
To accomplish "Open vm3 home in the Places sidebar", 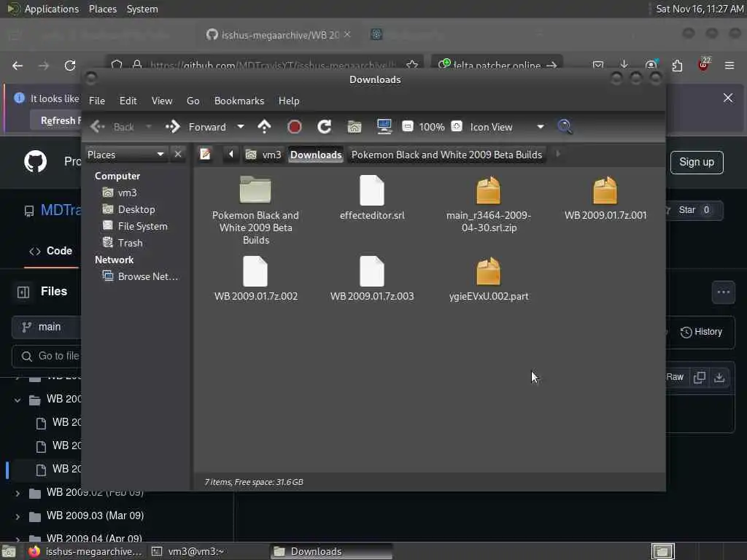I will coord(120,192).
